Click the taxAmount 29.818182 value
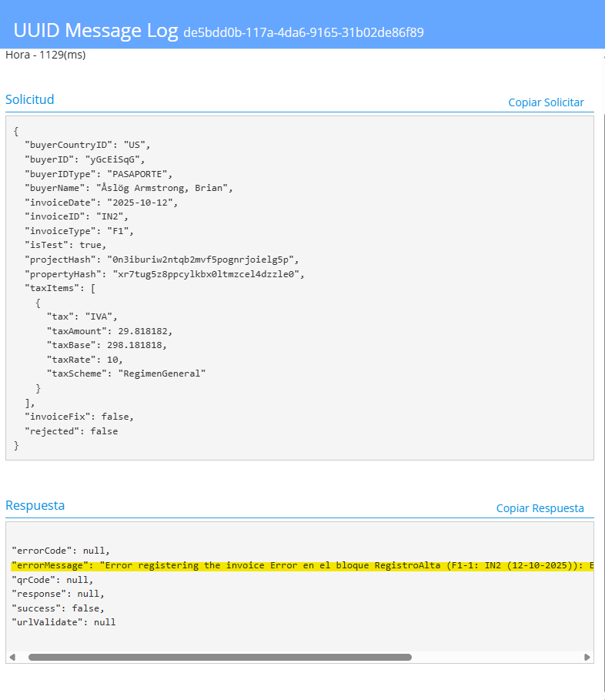Screen dimensions: 605x700 (x=145, y=331)
